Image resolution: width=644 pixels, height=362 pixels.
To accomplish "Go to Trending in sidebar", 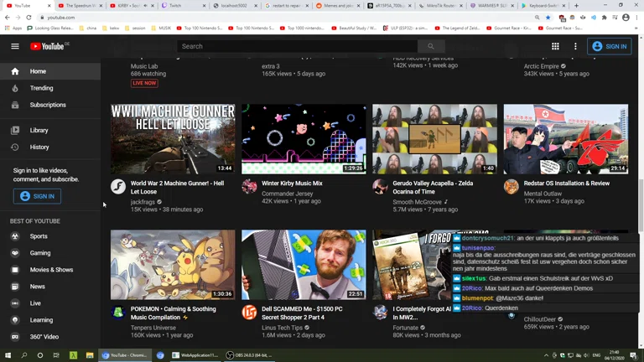I will click(x=41, y=88).
